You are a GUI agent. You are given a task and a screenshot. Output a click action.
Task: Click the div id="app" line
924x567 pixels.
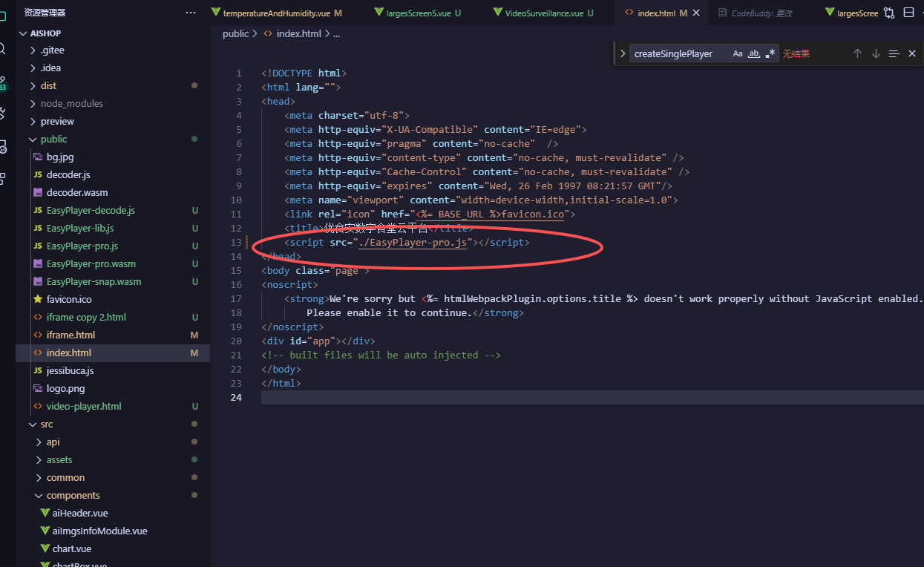click(318, 341)
